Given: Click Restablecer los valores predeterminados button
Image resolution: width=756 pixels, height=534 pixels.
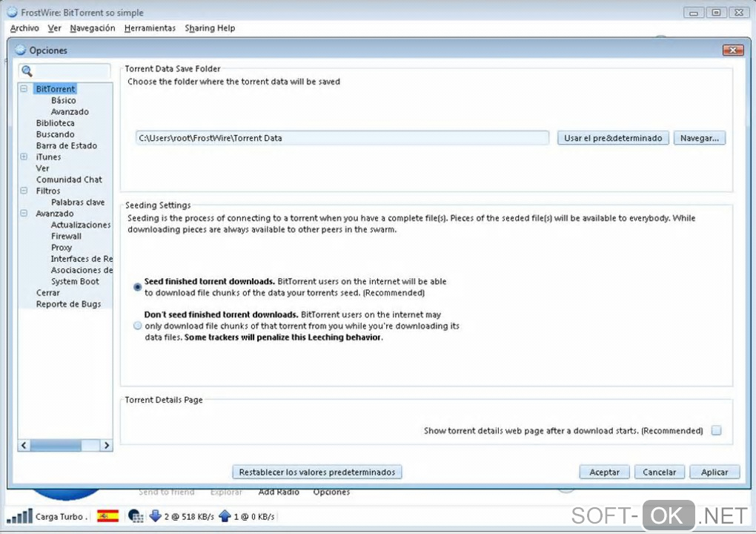Looking at the screenshot, I should click(x=316, y=472).
